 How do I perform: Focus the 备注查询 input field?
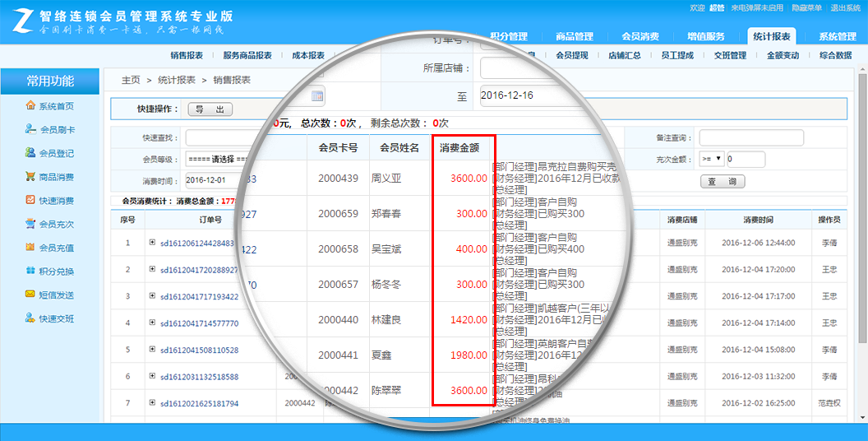tap(751, 137)
